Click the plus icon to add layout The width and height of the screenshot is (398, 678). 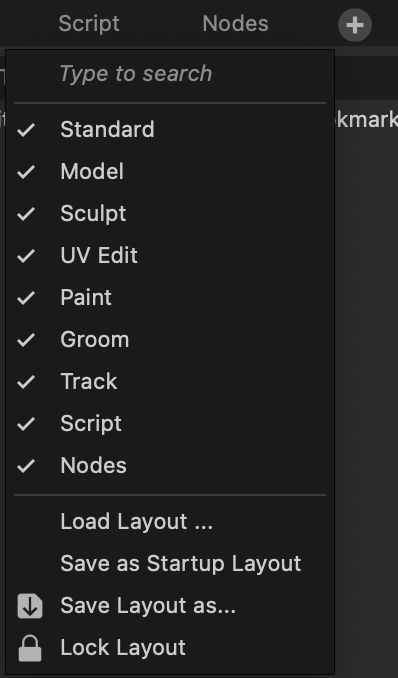(x=355, y=25)
